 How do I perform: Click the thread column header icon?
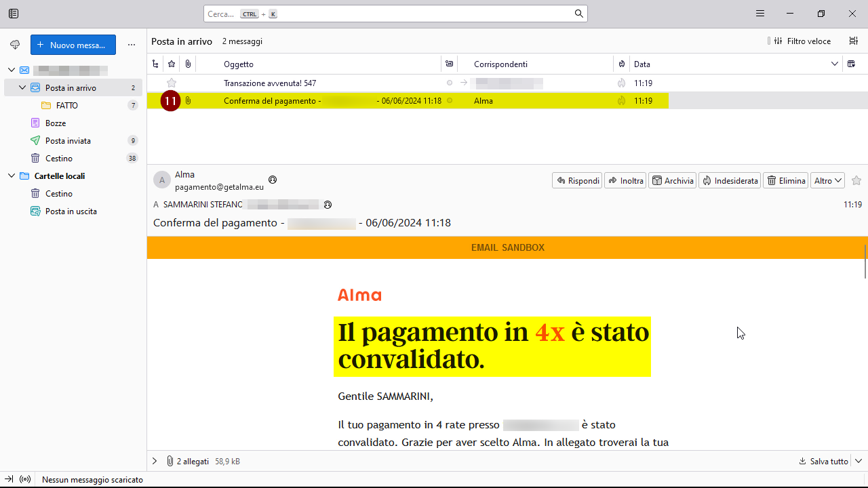coord(155,64)
